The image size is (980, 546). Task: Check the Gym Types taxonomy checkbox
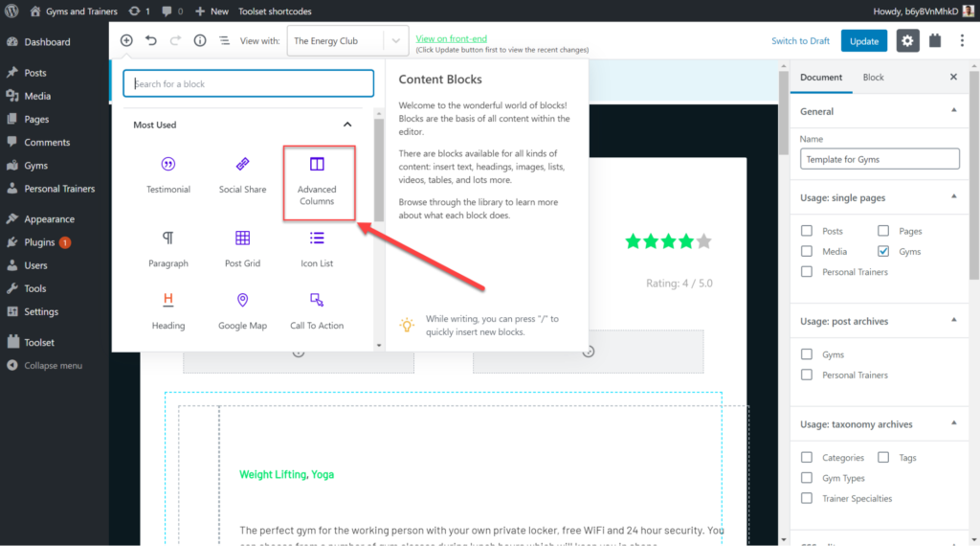coord(807,478)
